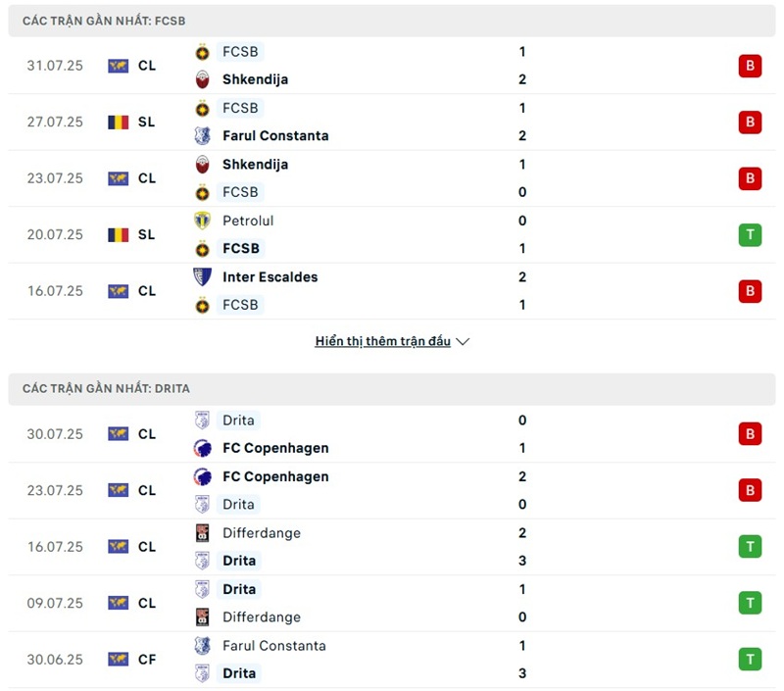Click green T badge for 30.06.25 match
784x691 pixels.
click(750, 660)
